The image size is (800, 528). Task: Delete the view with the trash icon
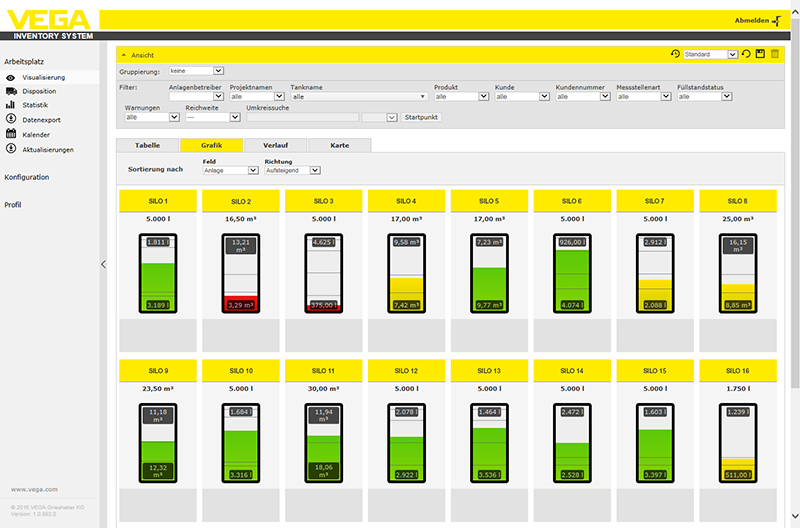[x=774, y=54]
